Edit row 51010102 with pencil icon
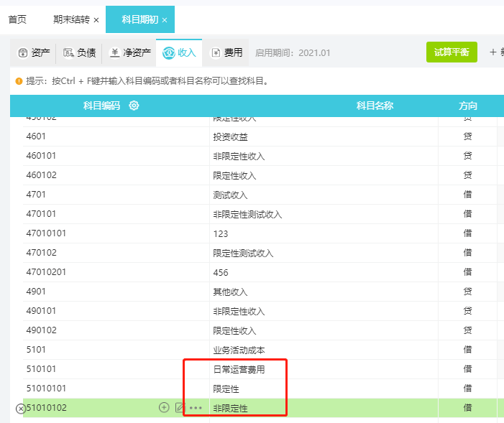504x423 pixels. pyautogui.click(x=179, y=408)
